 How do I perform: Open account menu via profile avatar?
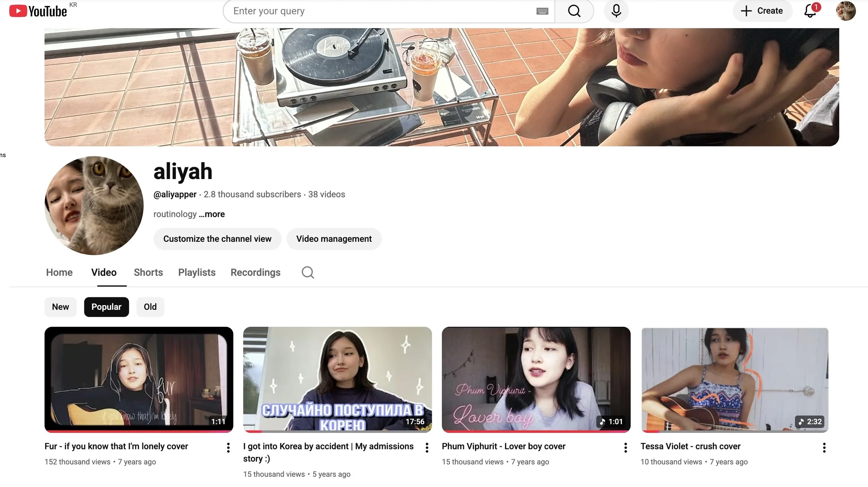click(845, 11)
